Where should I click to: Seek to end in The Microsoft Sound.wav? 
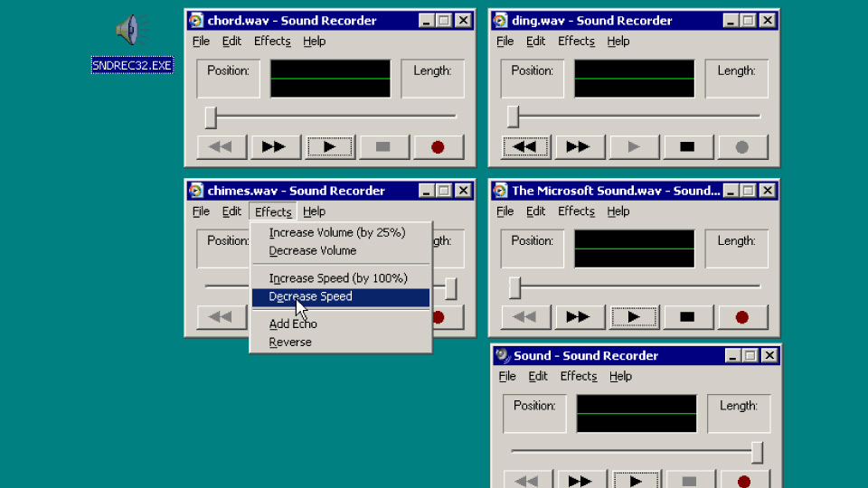click(580, 317)
